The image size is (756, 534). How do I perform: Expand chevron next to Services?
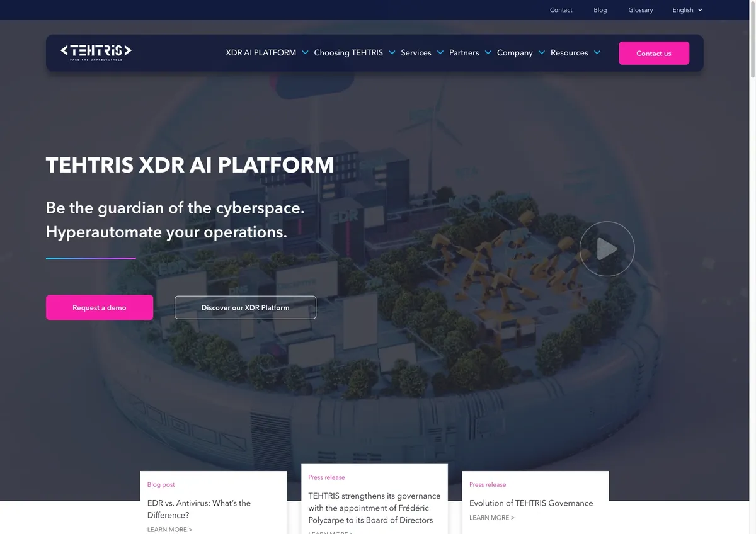pos(440,52)
